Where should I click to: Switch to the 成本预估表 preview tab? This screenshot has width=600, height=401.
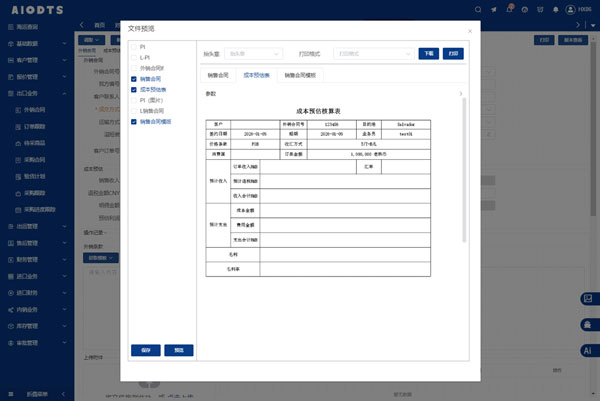[256, 75]
